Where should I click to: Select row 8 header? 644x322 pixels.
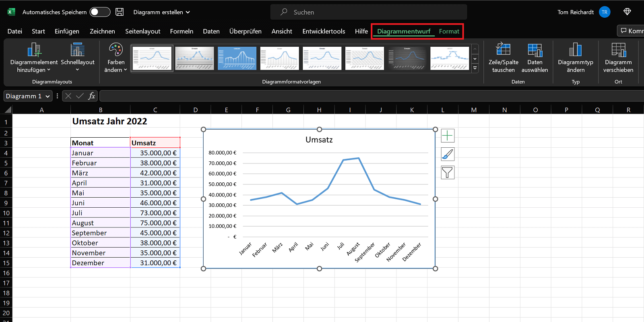coord(6,193)
